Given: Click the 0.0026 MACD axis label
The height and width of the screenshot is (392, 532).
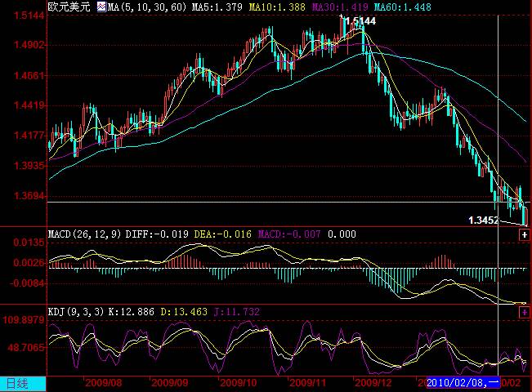Looking at the screenshot, I should coord(29,263).
